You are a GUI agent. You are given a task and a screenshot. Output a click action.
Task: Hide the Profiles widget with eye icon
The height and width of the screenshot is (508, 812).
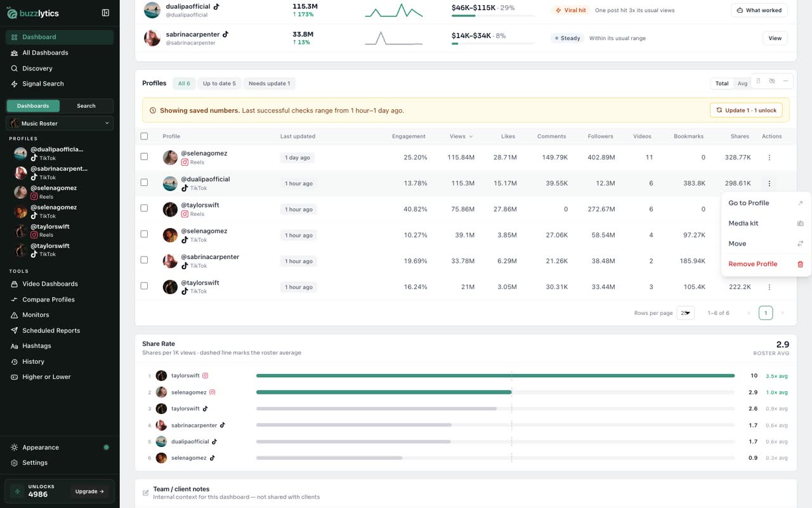tap(772, 81)
